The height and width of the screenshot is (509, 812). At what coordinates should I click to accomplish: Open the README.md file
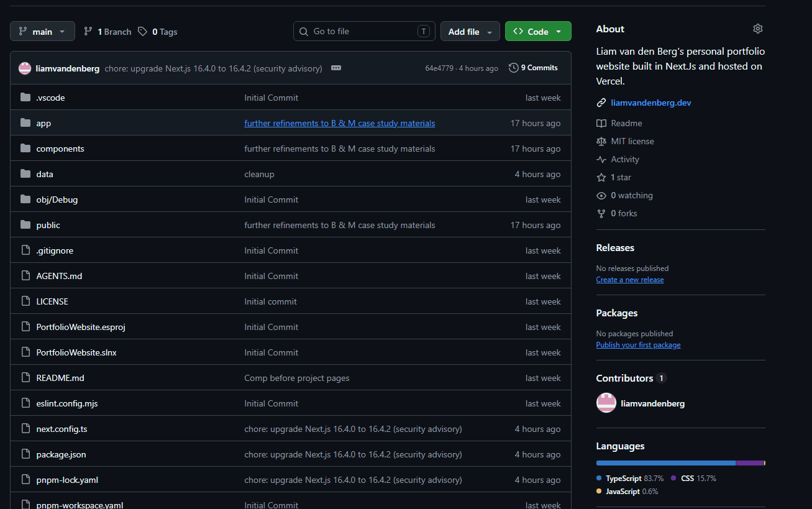pos(60,378)
